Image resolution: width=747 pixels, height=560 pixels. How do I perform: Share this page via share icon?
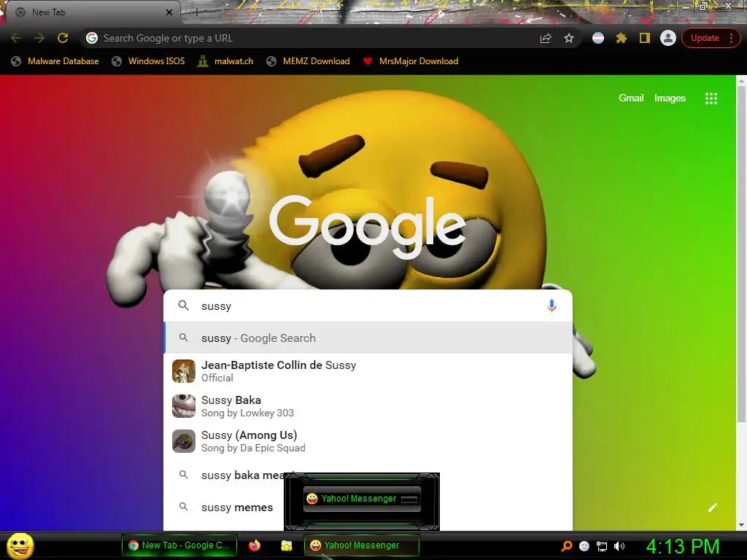(x=546, y=38)
